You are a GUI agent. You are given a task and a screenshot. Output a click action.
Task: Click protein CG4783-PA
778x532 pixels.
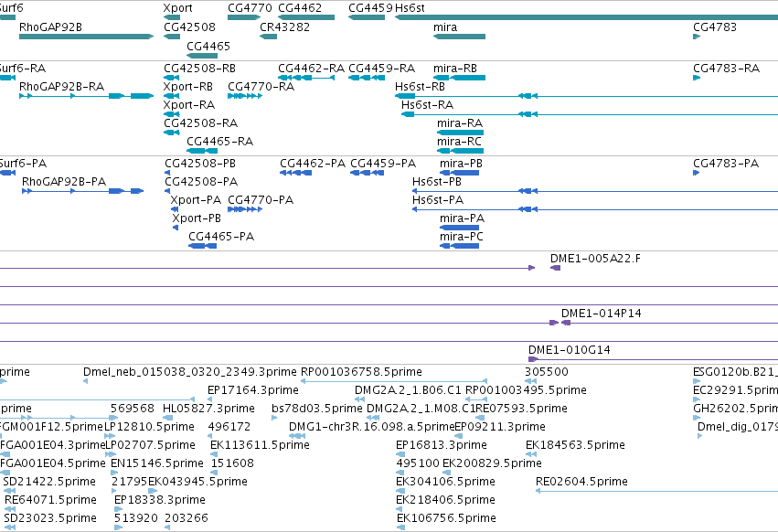696,173
